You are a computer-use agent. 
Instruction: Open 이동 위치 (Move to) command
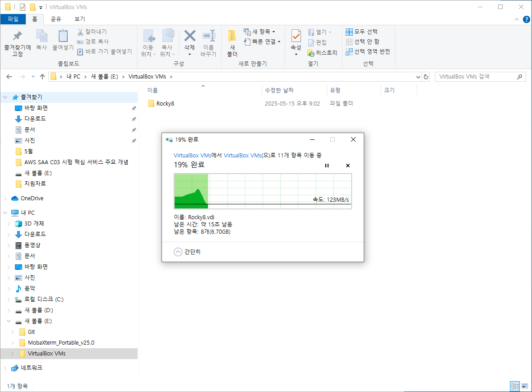point(148,43)
